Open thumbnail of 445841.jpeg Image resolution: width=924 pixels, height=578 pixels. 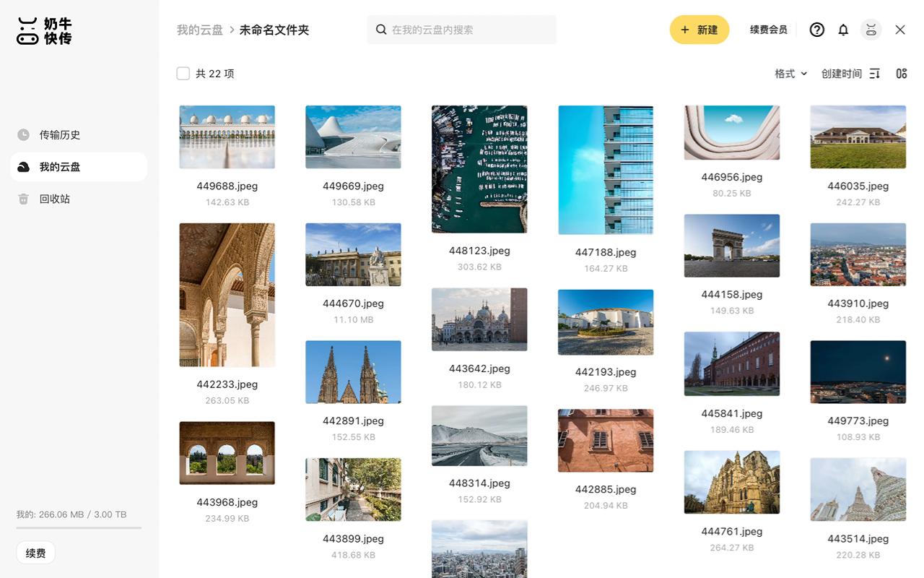point(732,364)
